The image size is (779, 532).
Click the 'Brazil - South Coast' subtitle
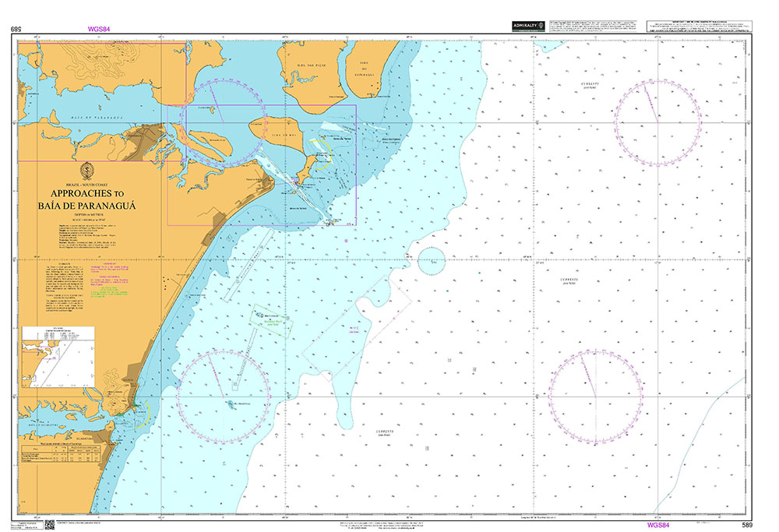pyautogui.click(x=87, y=185)
